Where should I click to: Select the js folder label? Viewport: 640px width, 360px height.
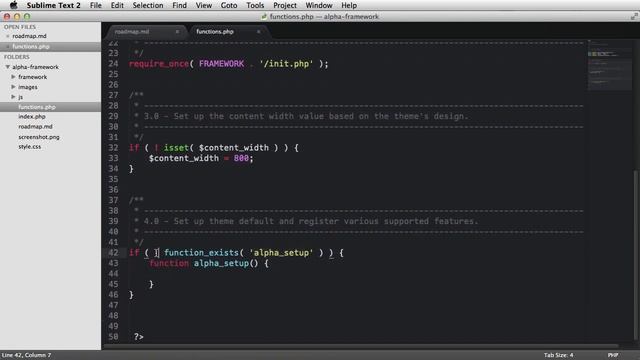tap(20, 97)
